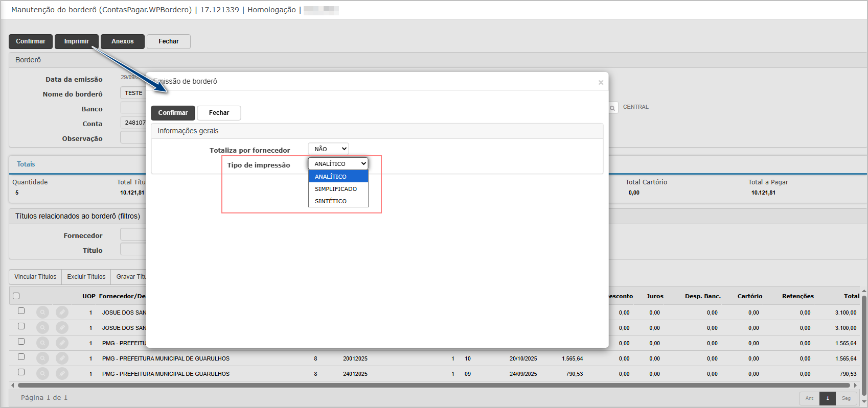This screenshot has height=408, width=868.
Task: Tick the select-all checkbox in the table header
Action: coord(16,296)
